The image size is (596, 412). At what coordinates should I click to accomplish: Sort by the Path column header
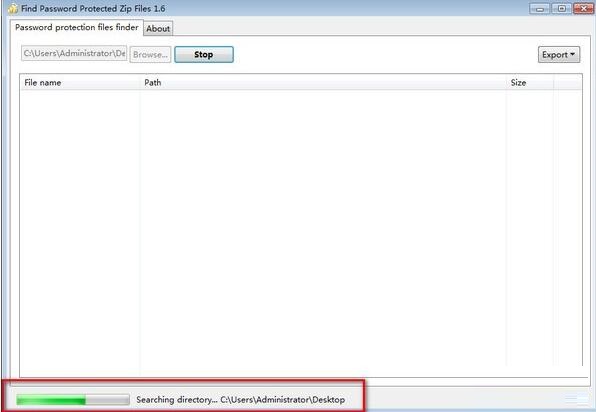click(x=323, y=82)
